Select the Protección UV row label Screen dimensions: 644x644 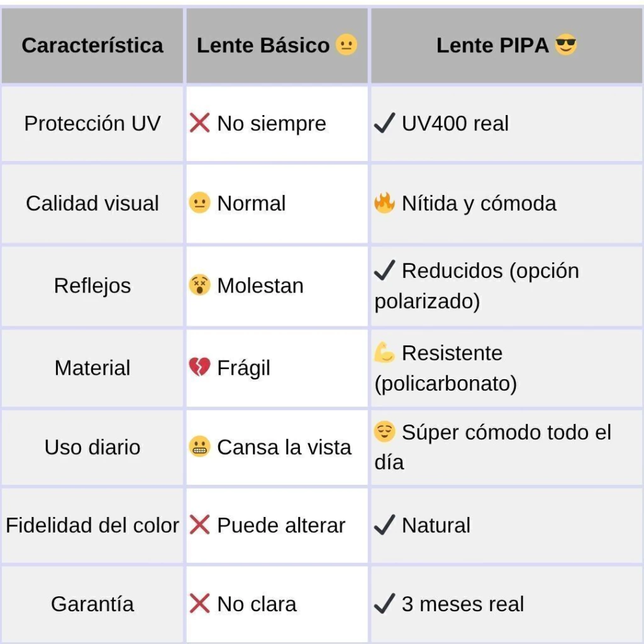pyautogui.click(x=92, y=123)
